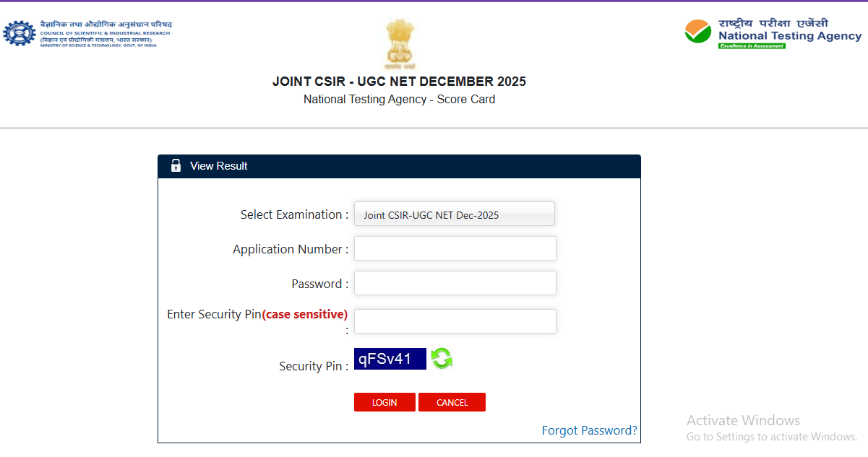Click the qFSv41 security pin display

[x=390, y=359]
